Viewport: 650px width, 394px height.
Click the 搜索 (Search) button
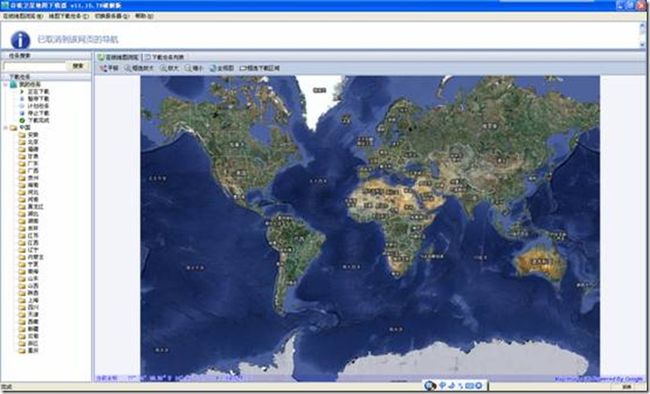click(78, 66)
